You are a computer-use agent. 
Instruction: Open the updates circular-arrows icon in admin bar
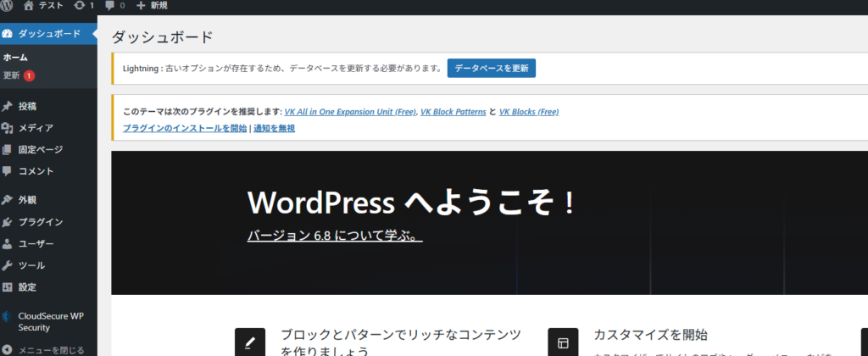[x=79, y=6]
